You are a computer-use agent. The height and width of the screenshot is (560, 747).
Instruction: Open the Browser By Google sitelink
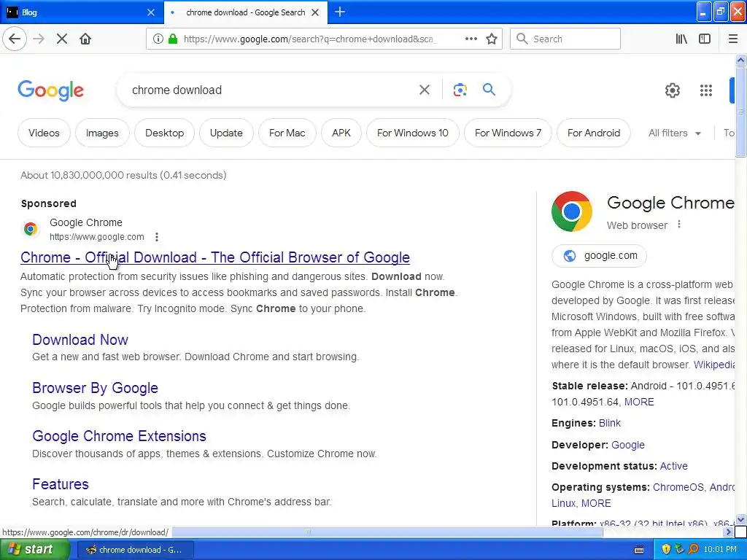[x=95, y=388]
